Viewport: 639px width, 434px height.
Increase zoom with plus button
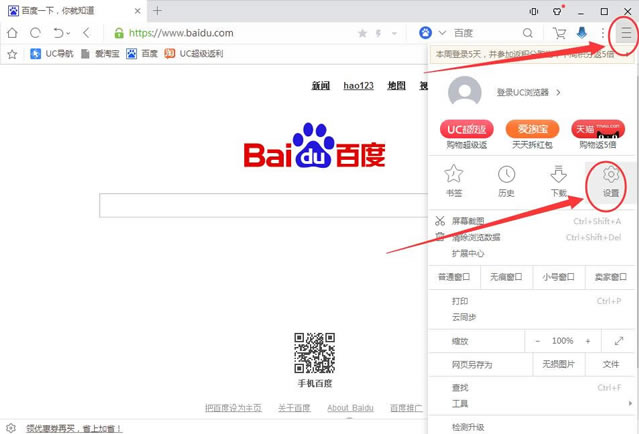pyautogui.click(x=588, y=341)
